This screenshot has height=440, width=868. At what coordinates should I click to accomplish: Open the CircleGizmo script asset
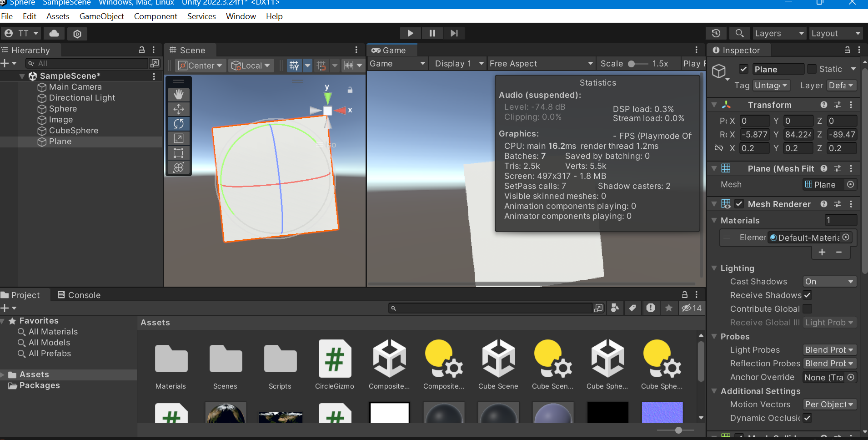(335, 365)
